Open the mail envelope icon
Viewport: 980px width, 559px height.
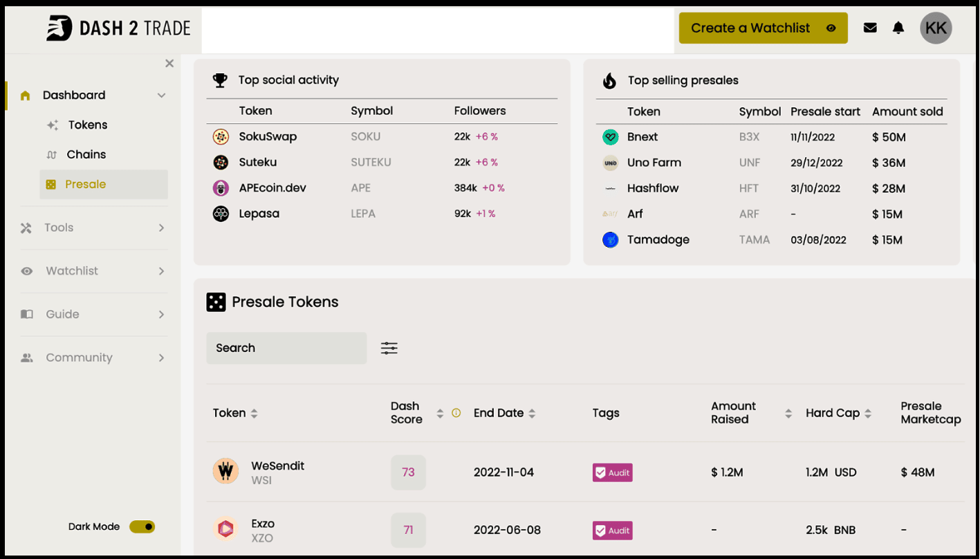coord(870,28)
